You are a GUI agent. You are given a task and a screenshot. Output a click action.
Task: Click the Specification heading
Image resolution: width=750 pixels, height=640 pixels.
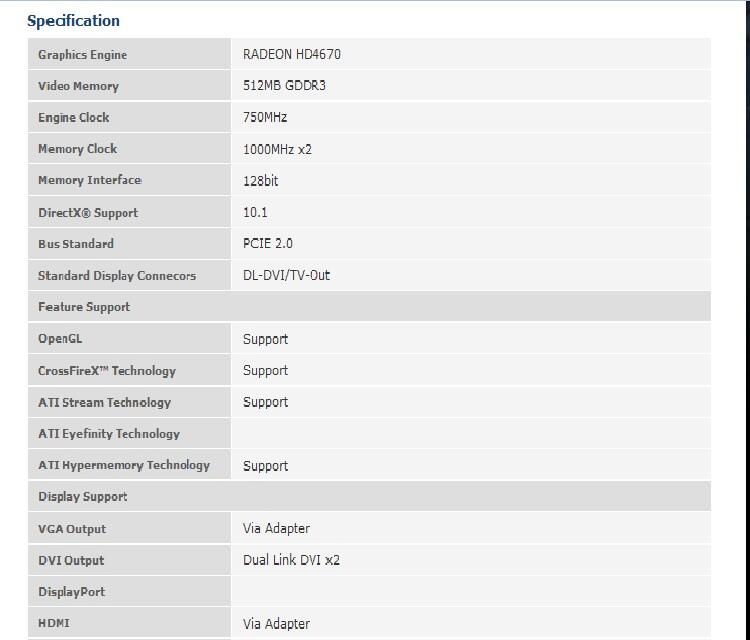point(73,21)
